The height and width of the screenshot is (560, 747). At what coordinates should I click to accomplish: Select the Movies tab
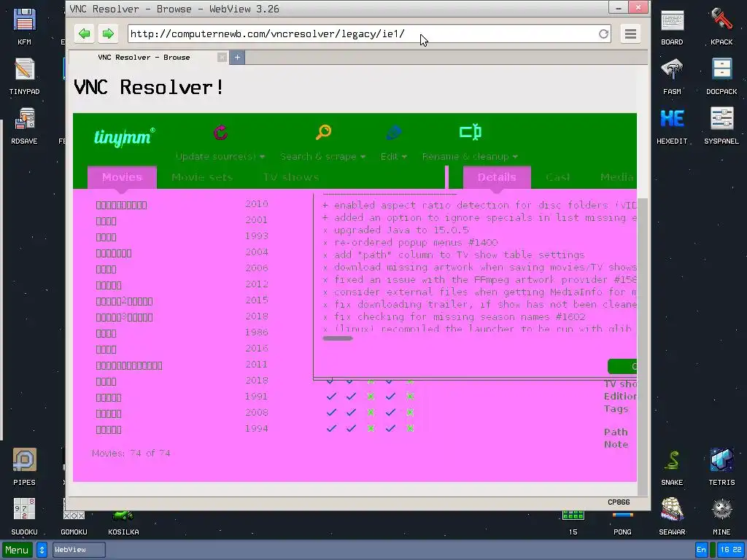122,177
